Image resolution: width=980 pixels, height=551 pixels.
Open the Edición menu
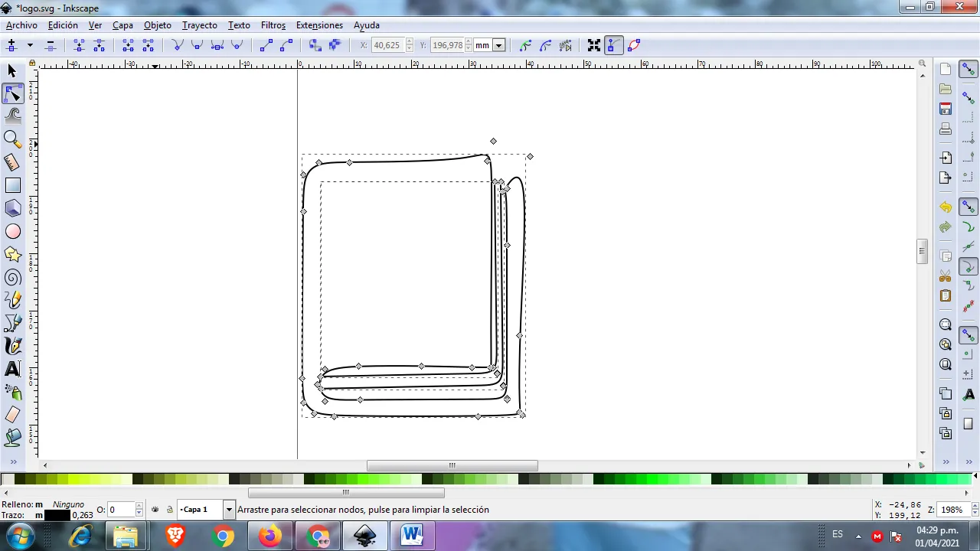pos(63,25)
